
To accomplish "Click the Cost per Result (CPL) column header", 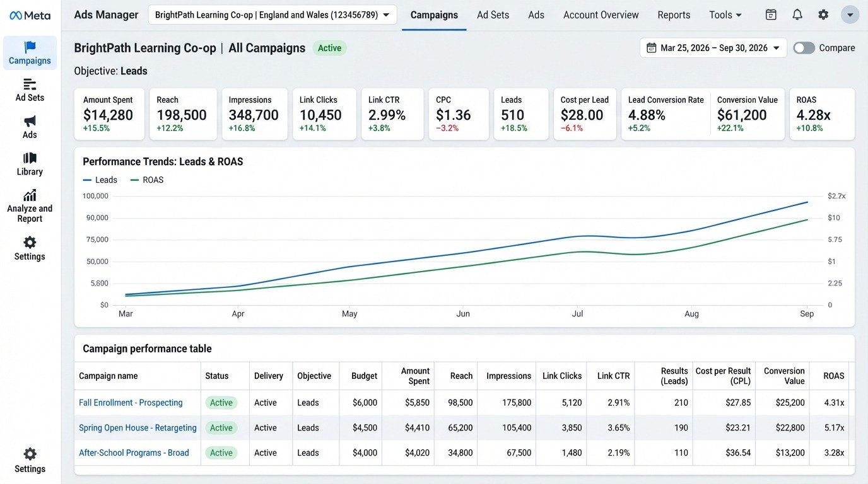I will click(x=723, y=376).
